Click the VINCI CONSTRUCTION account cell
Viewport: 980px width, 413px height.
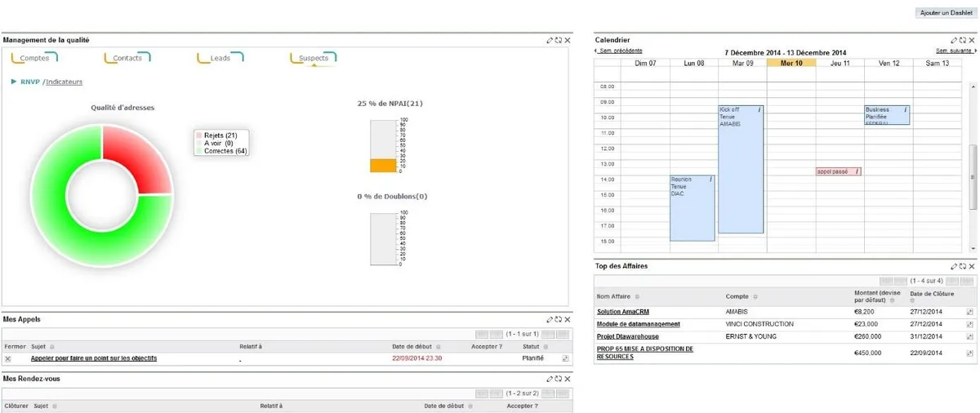[x=759, y=324]
